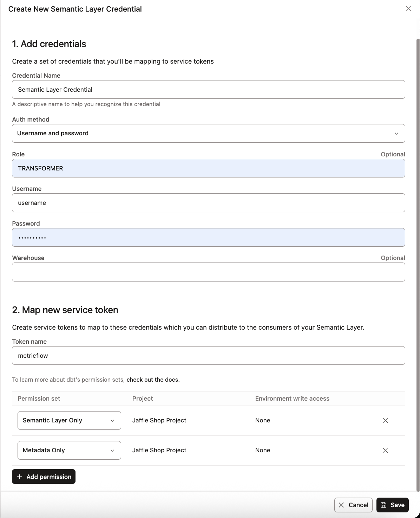Open the check out the docs link
The width and height of the screenshot is (420, 518).
click(153, 380)
